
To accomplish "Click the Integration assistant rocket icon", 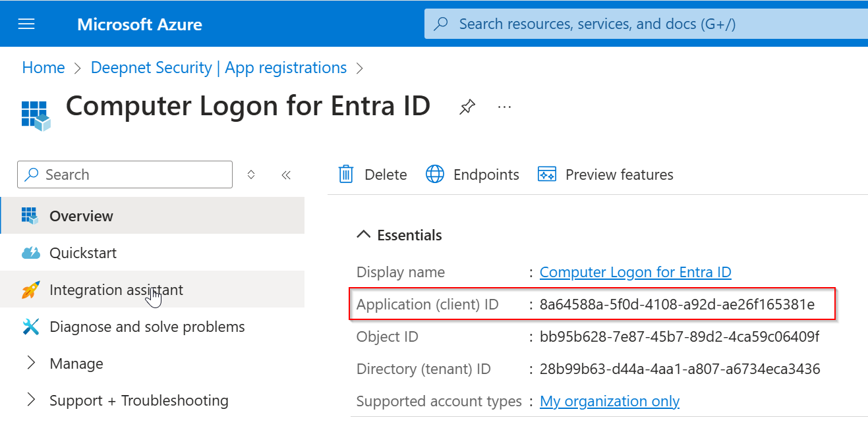I will click(x=31, y=290).
